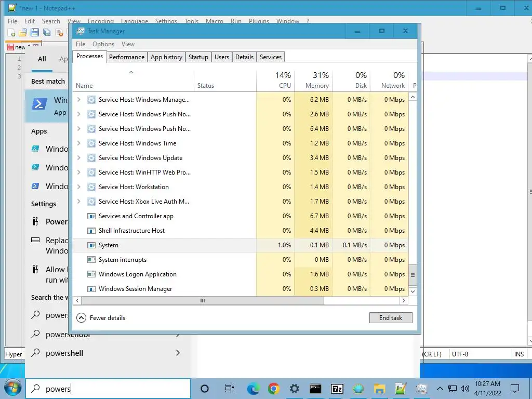
Task: Switch to the Users tab
Action: point(221,57)
